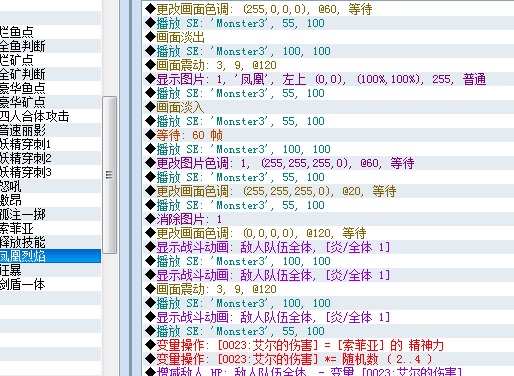The width and height of the screenshot is (514, 376).
Task: Select tone command (255,0,0,0) @60 row
Action: (x=328, y=9)
